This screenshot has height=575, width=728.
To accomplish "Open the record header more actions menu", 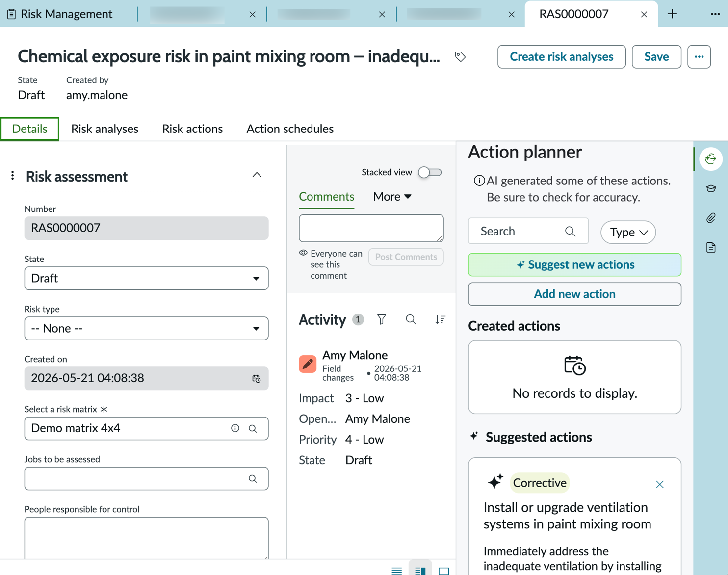I will 699,57.
